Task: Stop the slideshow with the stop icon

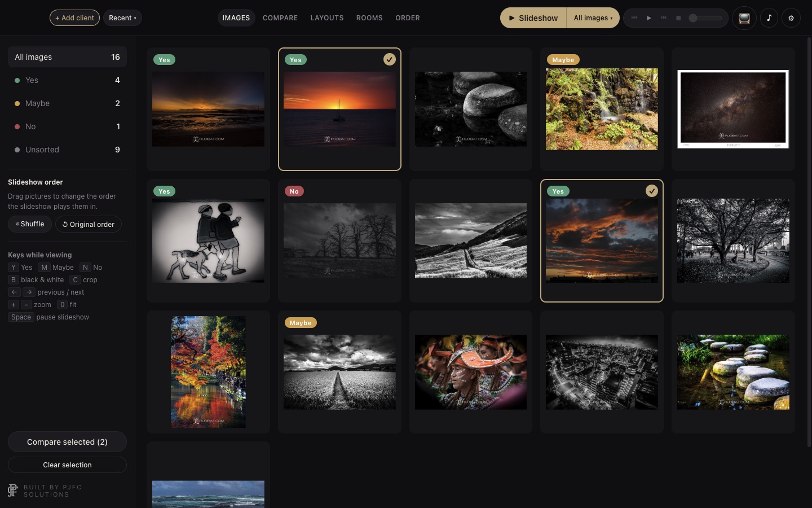Action: 678,18
